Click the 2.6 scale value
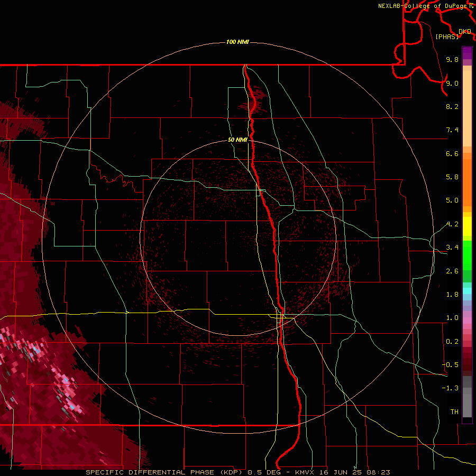The width and height of the screenshot is (476, 476). [452, 271]
